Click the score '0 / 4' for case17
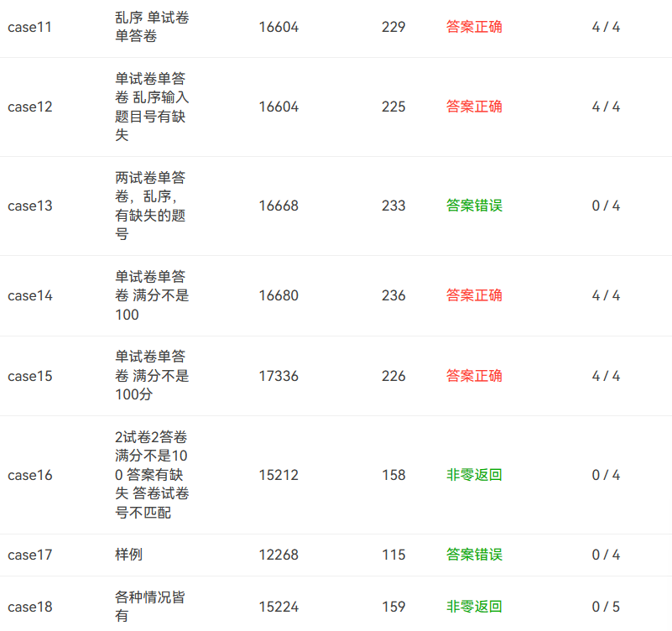Image resolution: width=672 pixels, height=631 pixels. [x=606, y=555]
